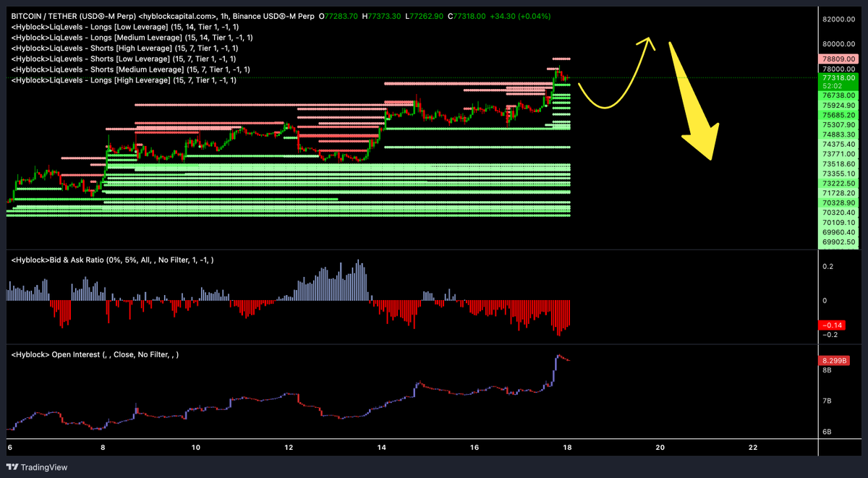
Task: Click the green 75307.90 price label
Action: pyautogui.click(x=839, y=124)
